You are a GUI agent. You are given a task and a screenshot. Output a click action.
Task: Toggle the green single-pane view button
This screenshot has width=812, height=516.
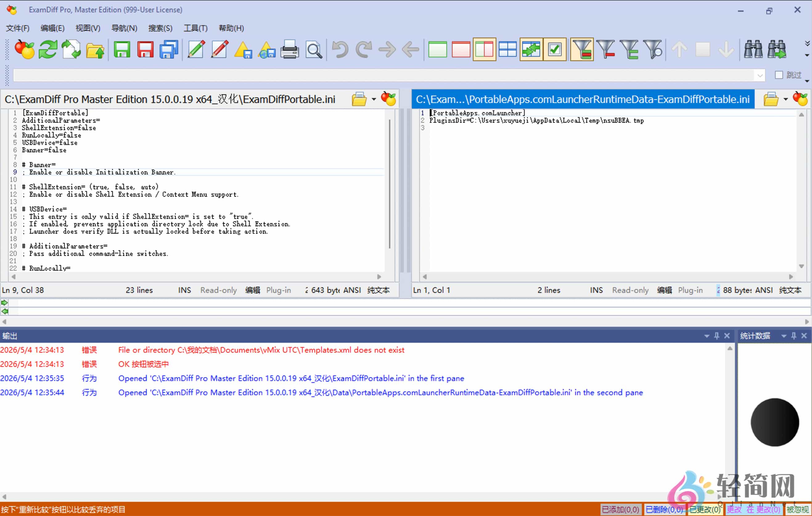pos(438,50)
